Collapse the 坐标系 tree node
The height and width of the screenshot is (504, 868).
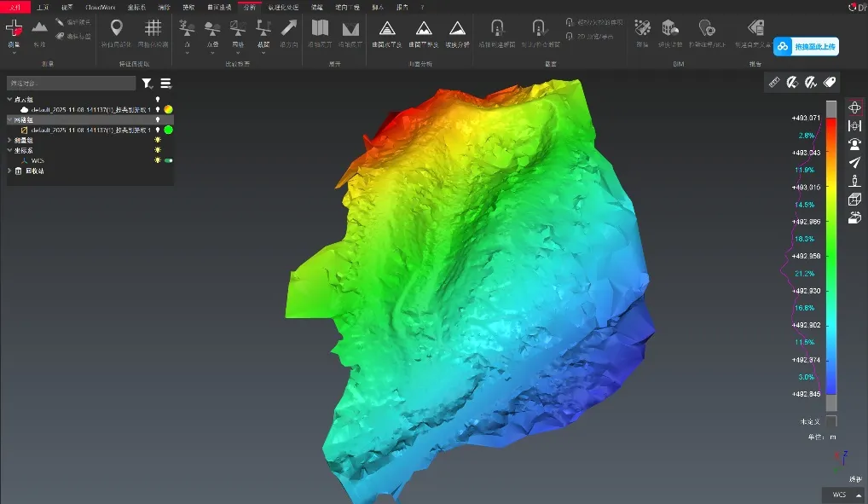(x=9, y=150)
